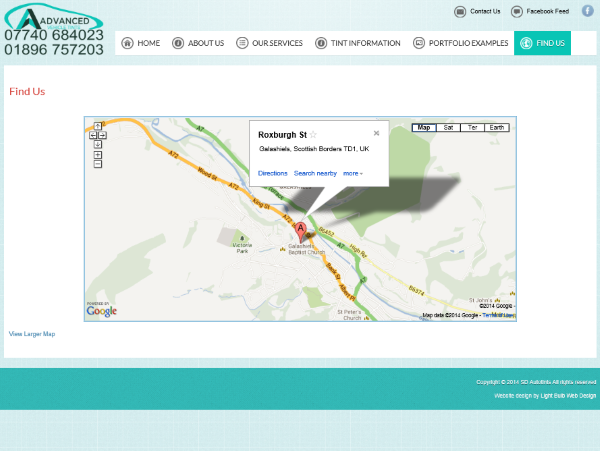Pan the map left with arrow button
Image resolution: width=600 pixels, height=451 pixels.
coord(93,135)
